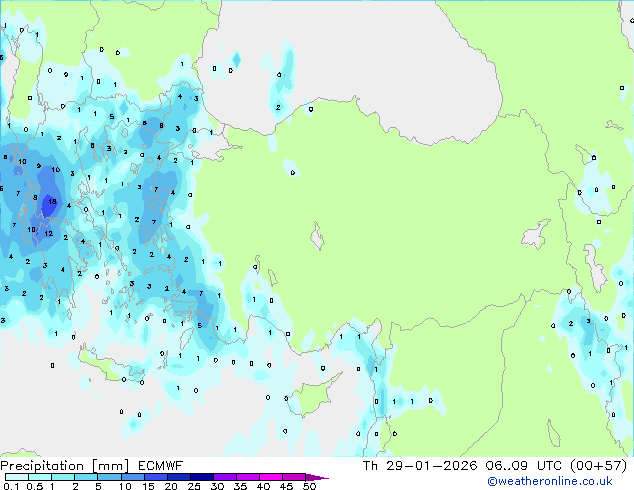The image size is (634, 490).
Task: Click the legend arrow tip beyond 50
Action: tap(317, 477)
